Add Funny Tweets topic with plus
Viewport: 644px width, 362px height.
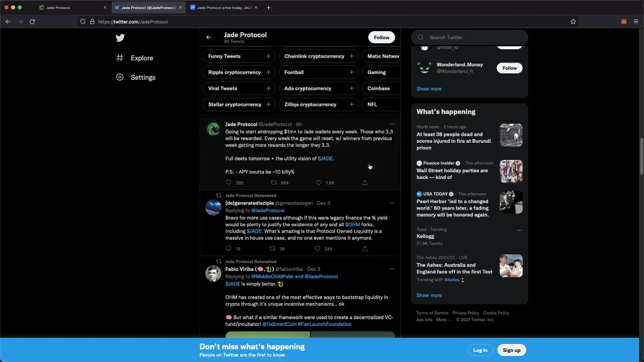point(268,56)
